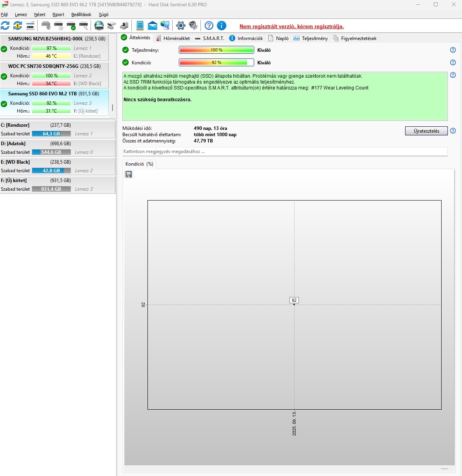Select the D: [Adatok] volume
The image size is (462, 476).
[x=58, y=148]
